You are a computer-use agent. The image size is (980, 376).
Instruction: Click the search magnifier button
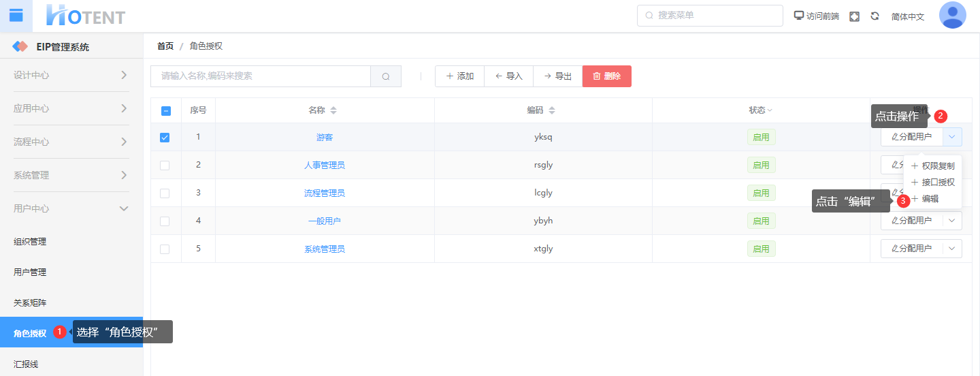coord(386,76)
